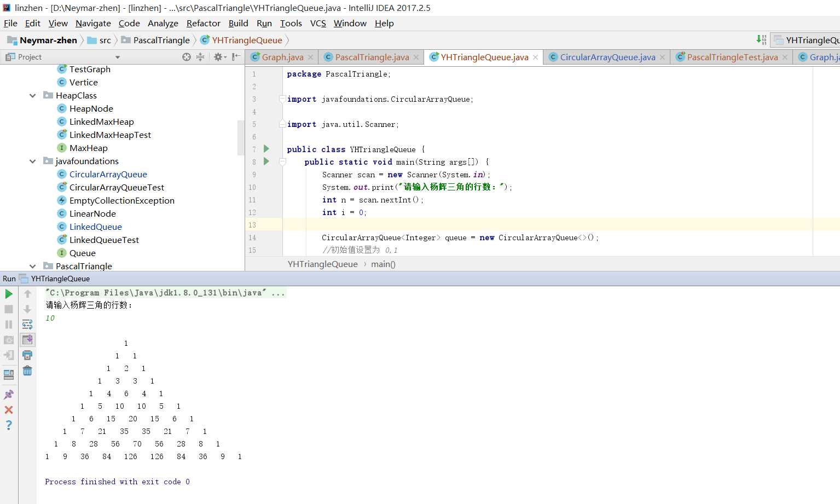Click the Dump threads camera icon
840x504 pixels.
(9, 340)
